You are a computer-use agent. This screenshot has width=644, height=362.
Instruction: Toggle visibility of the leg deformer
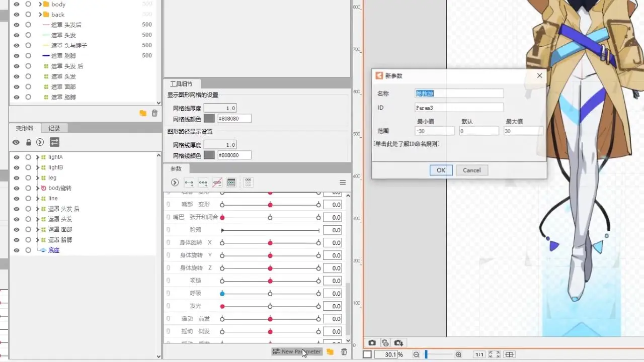(x=17, y=178)
